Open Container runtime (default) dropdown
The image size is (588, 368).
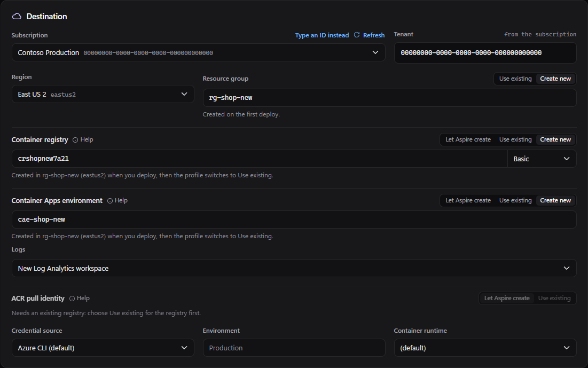pos(485,348)
